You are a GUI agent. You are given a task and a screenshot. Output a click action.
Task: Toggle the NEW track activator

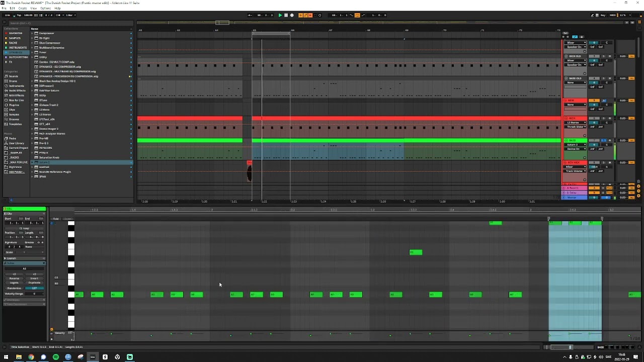594,101
